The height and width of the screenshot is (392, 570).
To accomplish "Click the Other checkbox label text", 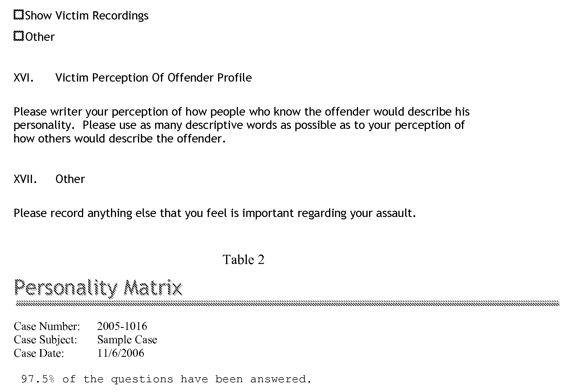I will tap(40, 37).
